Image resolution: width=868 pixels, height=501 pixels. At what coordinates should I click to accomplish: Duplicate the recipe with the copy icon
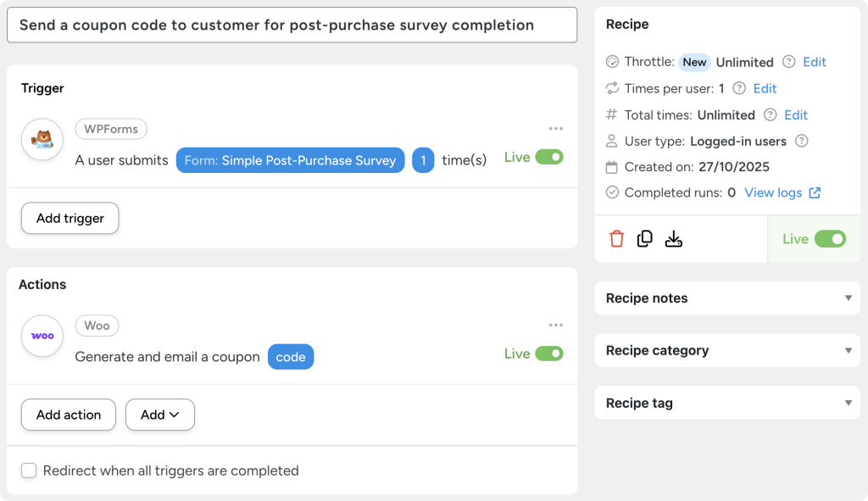644,238
